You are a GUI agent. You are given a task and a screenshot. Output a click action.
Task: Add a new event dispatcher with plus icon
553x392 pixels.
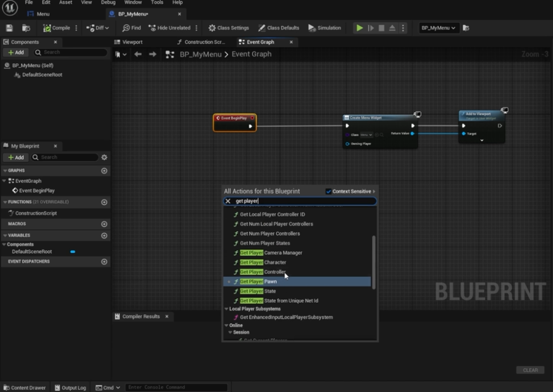point(104,262)
